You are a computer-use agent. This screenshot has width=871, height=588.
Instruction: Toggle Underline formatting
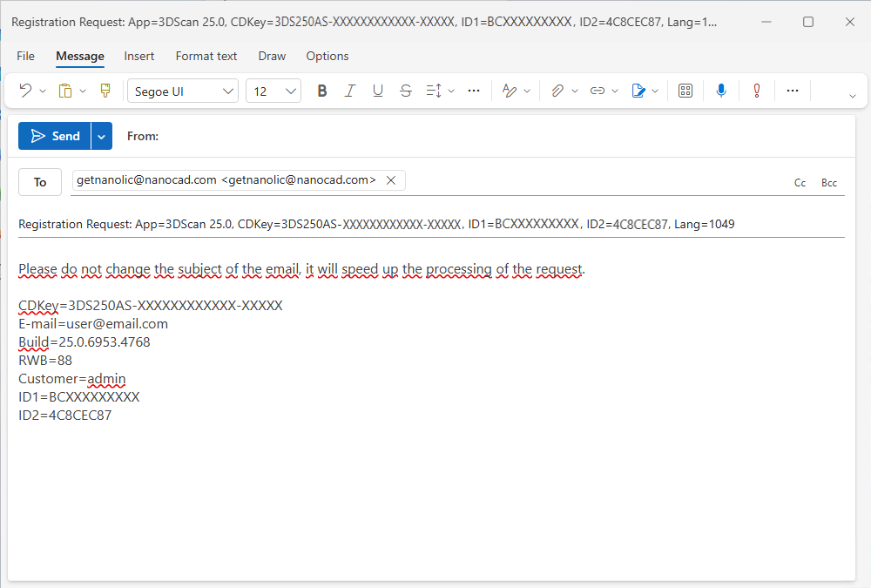click(378, 91)
